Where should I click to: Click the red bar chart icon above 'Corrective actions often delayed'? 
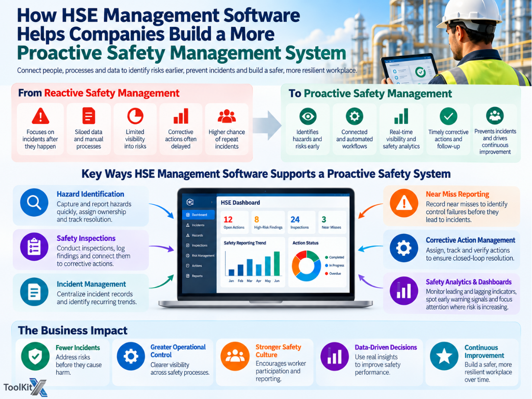181,116
